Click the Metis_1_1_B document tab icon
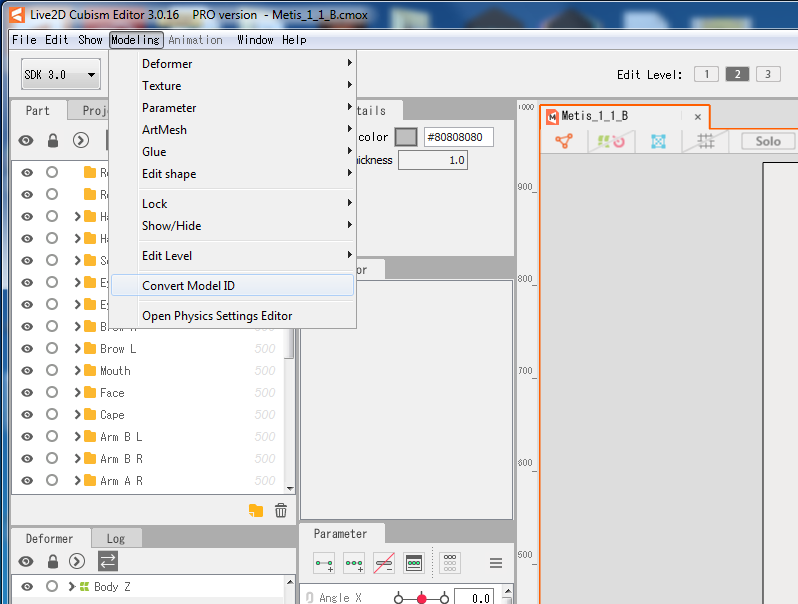This screenshot has width=798, height=604. tap(552, 117)
